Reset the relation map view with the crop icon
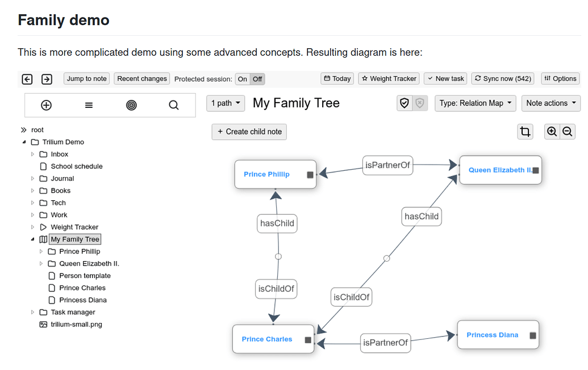 point(525,131)
